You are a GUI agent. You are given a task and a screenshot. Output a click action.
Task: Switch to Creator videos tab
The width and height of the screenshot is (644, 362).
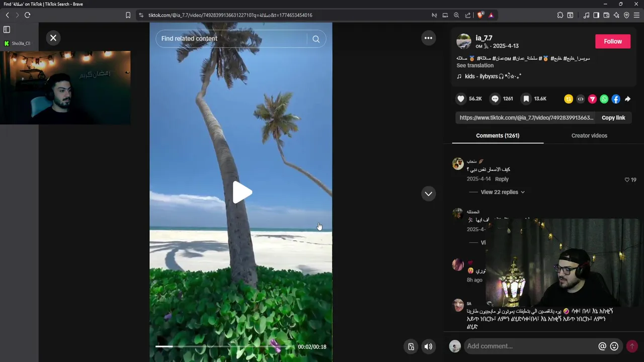tap(589, 136)
